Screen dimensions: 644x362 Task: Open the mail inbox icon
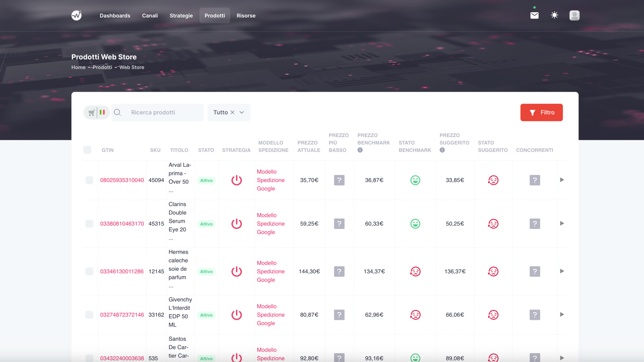[534, 15]
